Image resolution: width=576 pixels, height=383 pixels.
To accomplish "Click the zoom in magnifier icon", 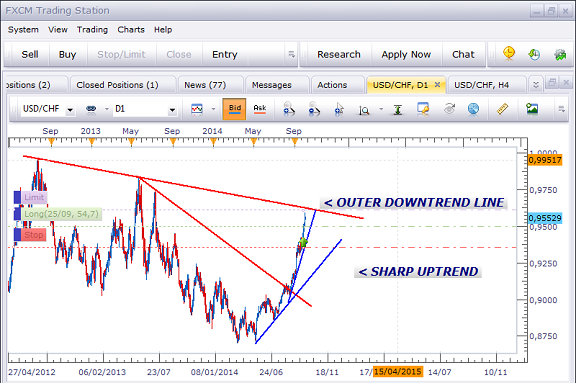I will (x=289, y=109).
